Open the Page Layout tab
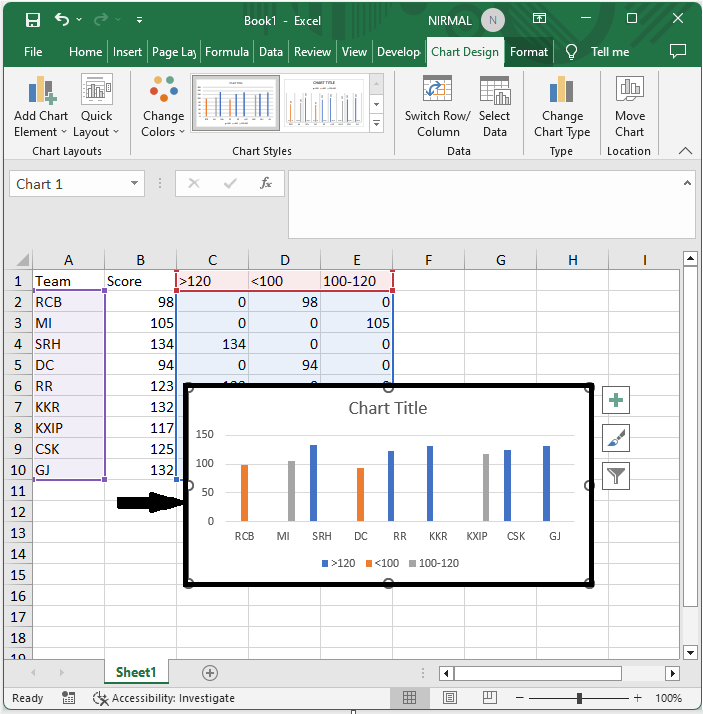 [174, 52]
